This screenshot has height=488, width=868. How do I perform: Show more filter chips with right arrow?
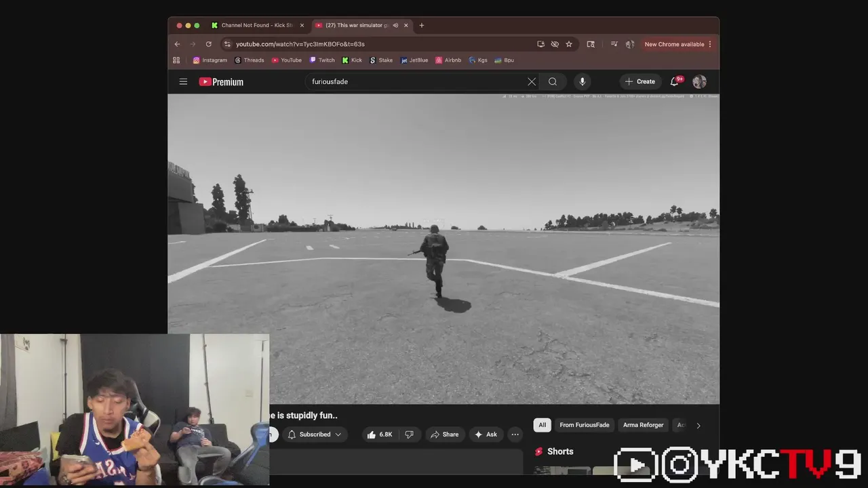pyautogui.click(x=698, y=426)
